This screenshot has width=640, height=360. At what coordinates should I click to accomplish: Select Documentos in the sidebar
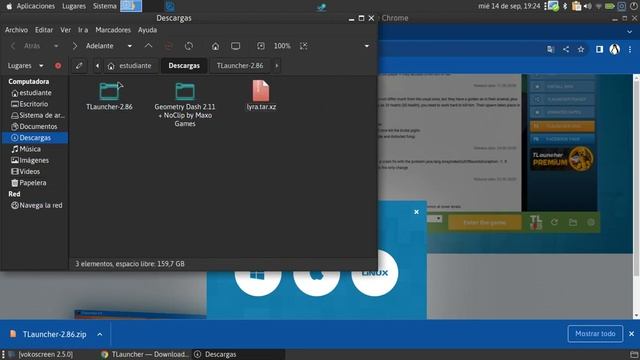click(35, 127)
